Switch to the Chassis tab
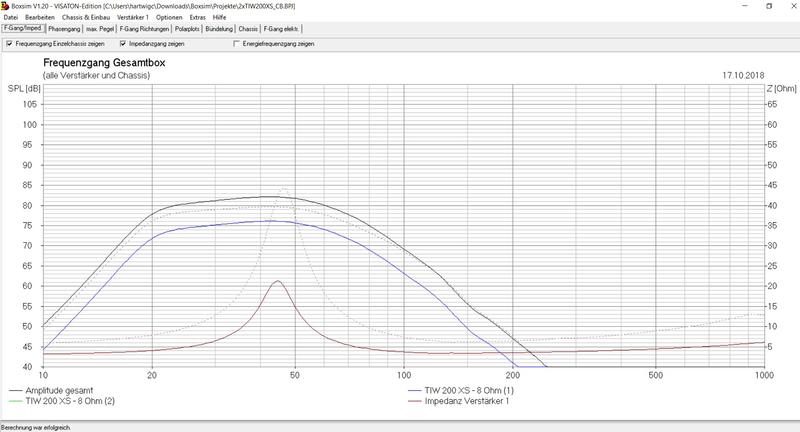 [248, 29]
